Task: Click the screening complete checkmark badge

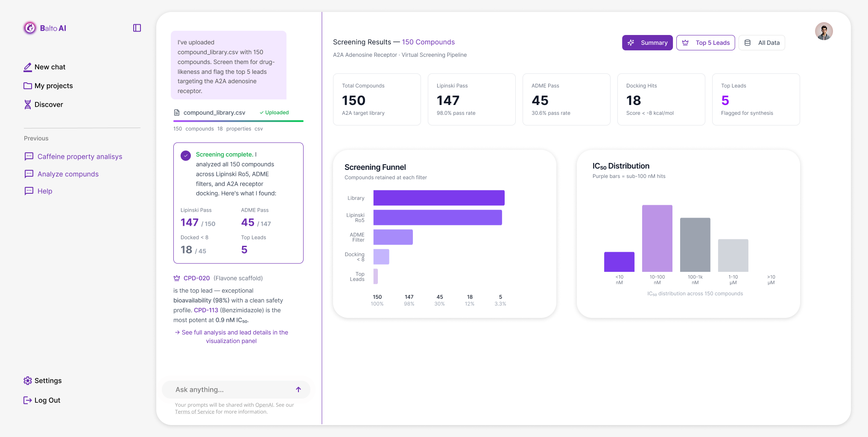Action: [186, 155]
